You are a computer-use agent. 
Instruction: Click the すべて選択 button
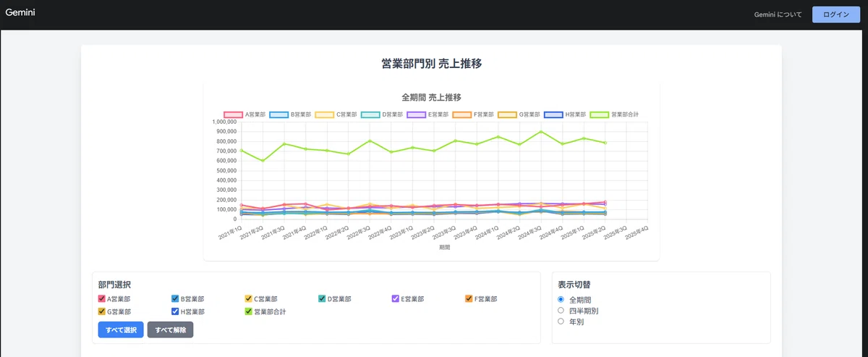point(121,329)
